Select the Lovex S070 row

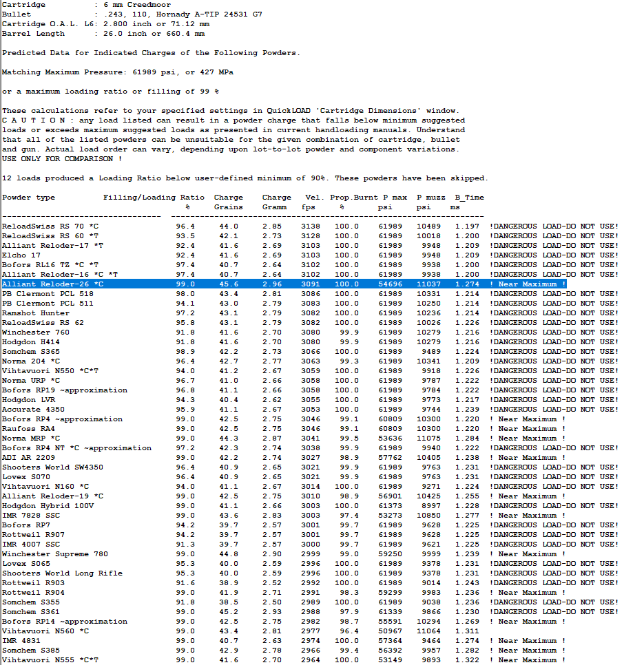310,477
